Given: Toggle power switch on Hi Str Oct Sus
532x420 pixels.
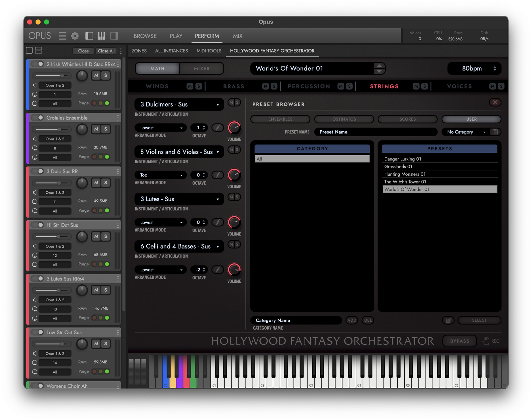Looking at the screenshot, I should [x=39, y=225].
